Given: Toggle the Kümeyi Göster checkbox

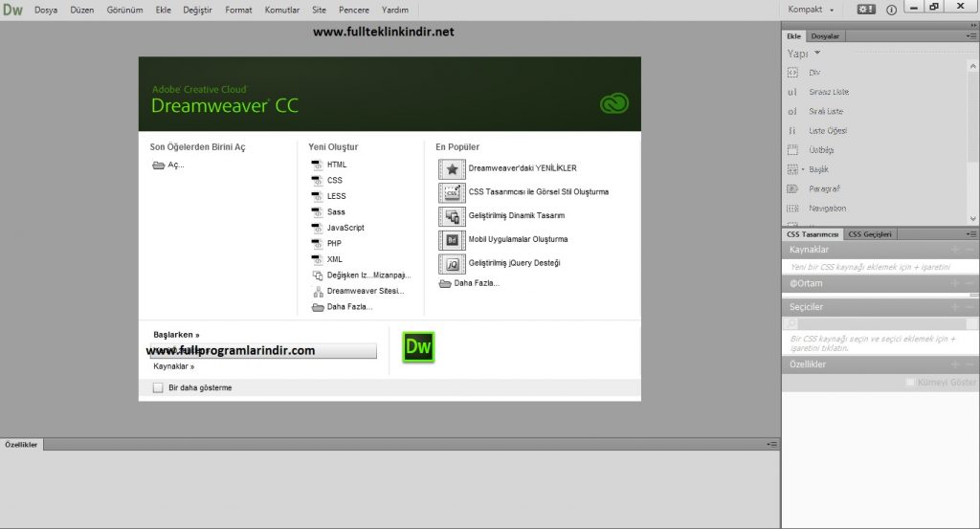Looking at the screenshot, I should coord(911,383).
